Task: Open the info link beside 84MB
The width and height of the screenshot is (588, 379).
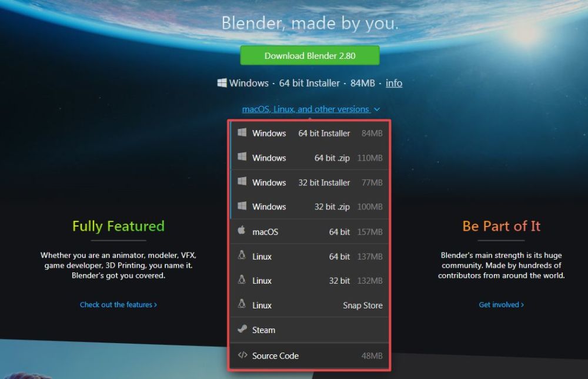Action: coord(394,83)
